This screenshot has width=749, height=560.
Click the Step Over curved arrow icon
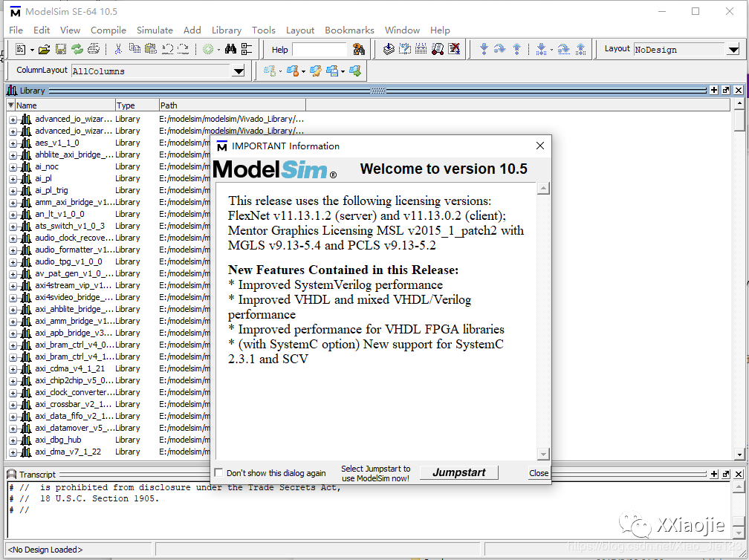[499, 49]
